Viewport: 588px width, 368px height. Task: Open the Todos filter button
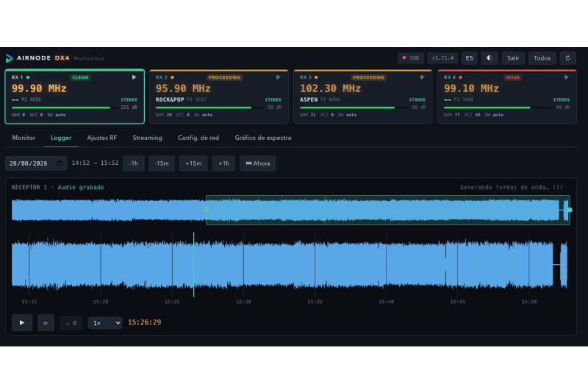542,58
